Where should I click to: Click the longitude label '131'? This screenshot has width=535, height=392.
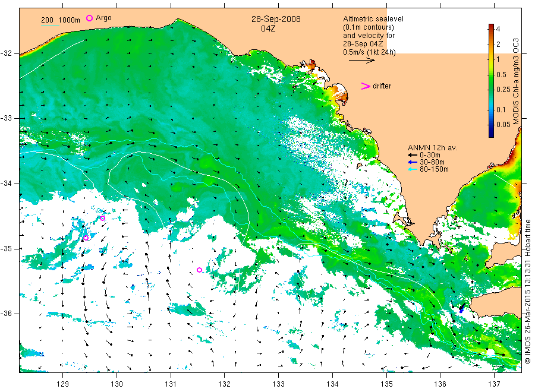pos(171,384)
